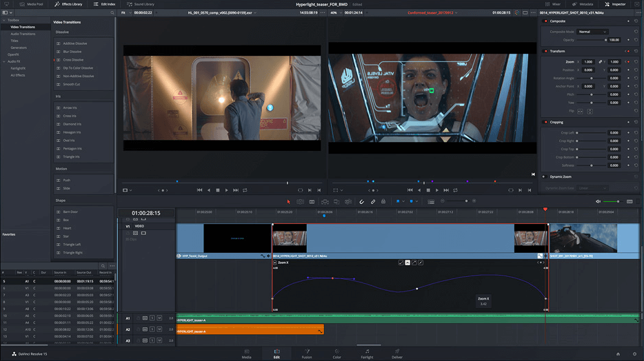Open the Effects Library panel button
The height and width of the screenshot is (361, 644).
coord(68,4)
